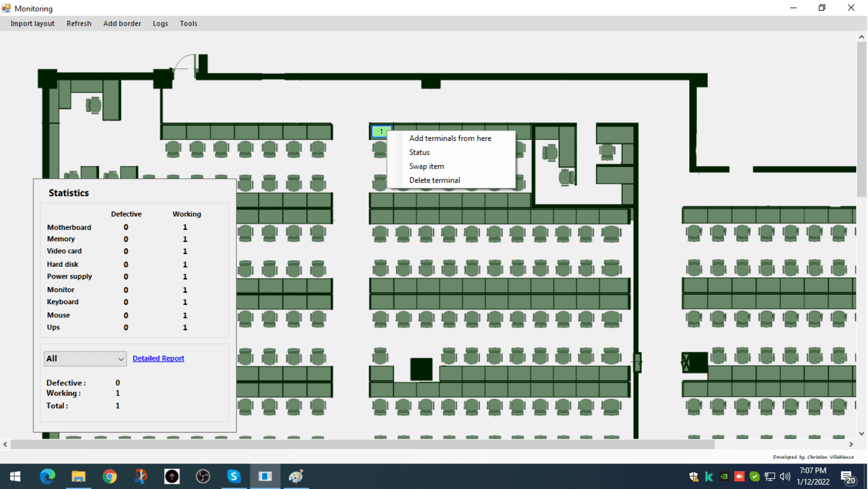Image resolution: width=868 pixels, height=489 pixels.
Task: Select terminal 1 on the floor map
Action: pos(381,131)
